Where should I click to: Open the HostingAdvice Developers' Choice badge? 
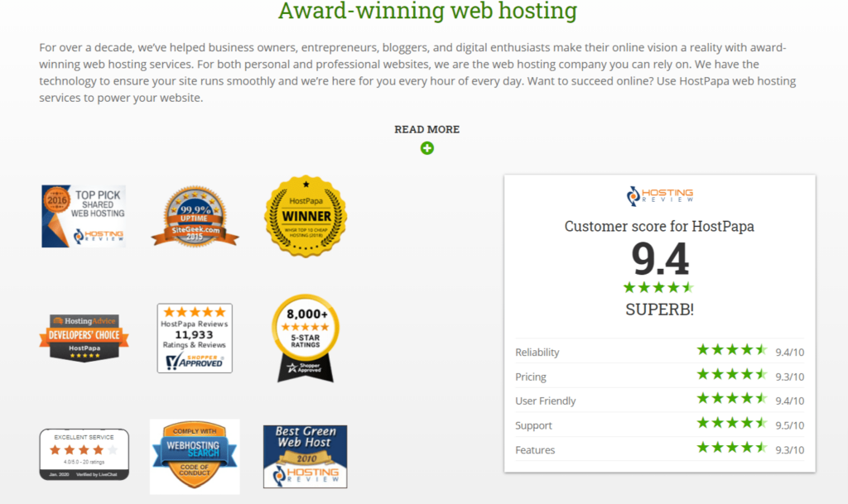[84, 338]
